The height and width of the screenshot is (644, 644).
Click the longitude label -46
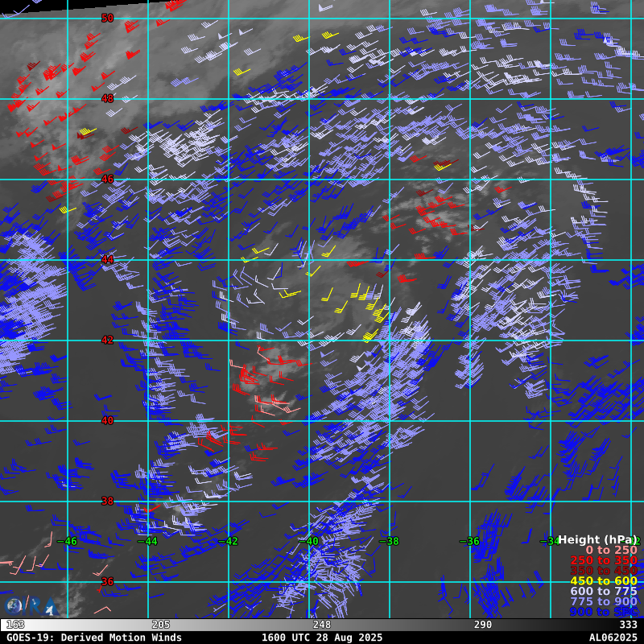click(67, 541)
